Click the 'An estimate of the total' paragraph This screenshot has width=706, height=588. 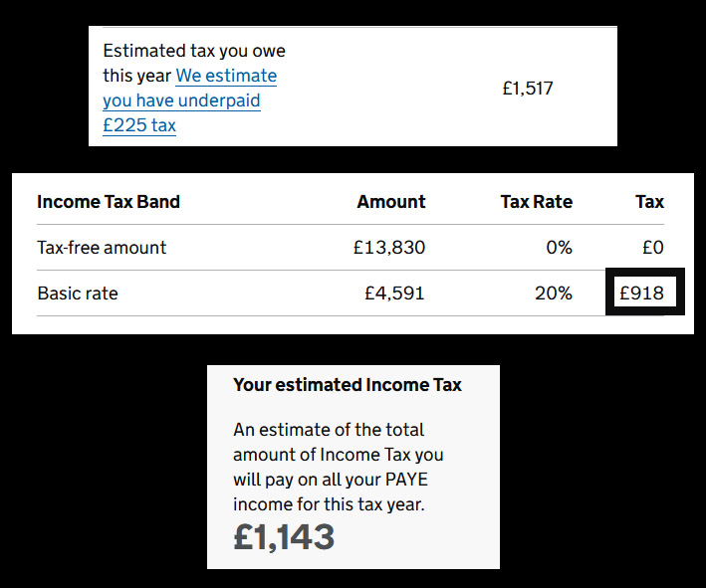329,430
